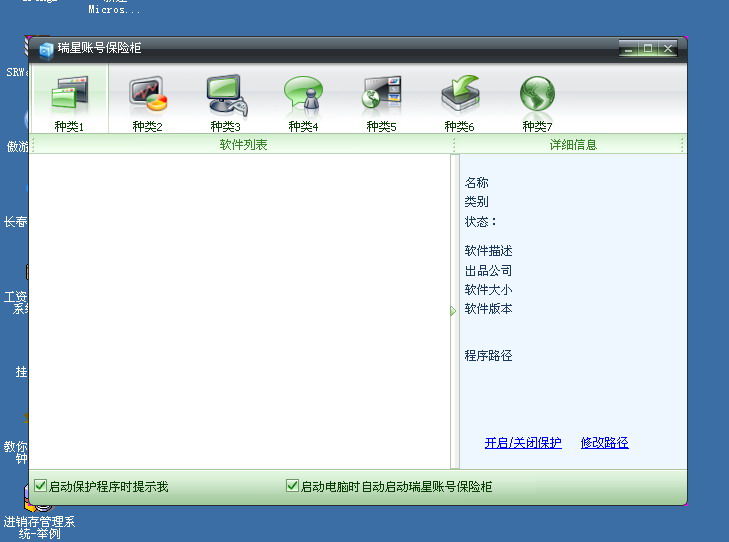Viewport: 729px width, 542px height.
Task: Toggle 启动保护程序时提示我 checkbox
Action: (40, 486)
